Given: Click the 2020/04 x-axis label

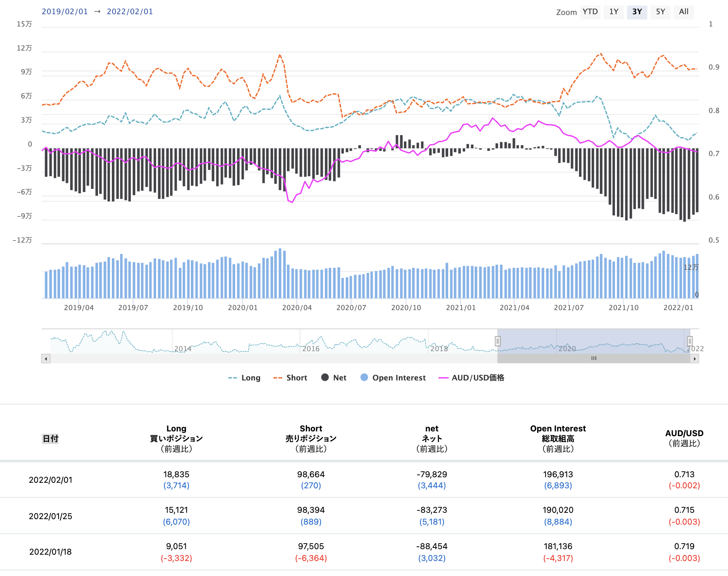Looking at the screenshot, I should [297, 308].
